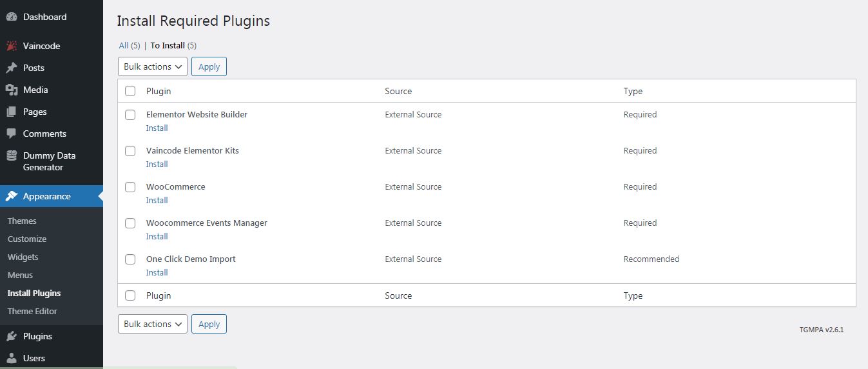
Task: Click the Media sidebar icon
Action: point(12,90)
